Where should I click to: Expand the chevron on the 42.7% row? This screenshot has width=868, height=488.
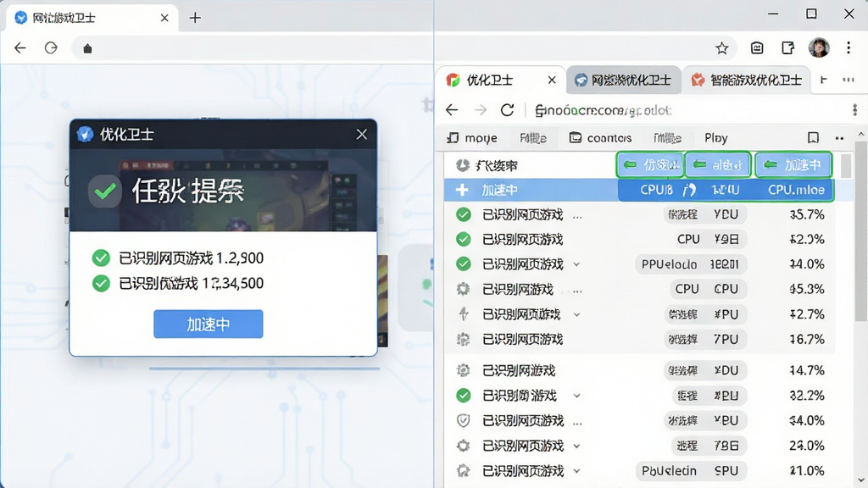576,315
